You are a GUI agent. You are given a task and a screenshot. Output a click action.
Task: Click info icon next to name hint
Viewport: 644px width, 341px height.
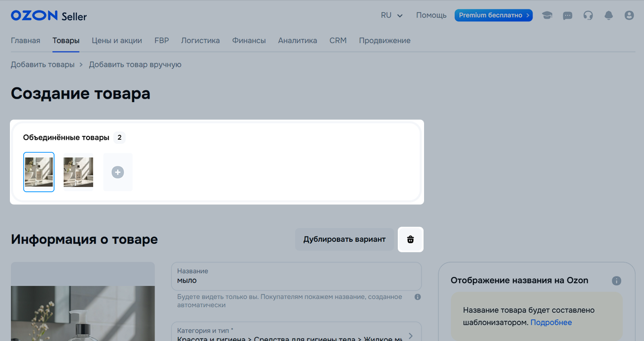tap(418, 297)
